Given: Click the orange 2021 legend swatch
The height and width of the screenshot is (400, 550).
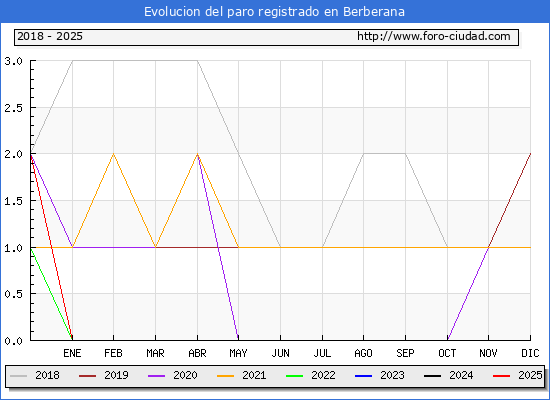Looking at the screenshot, I should 226,376.
